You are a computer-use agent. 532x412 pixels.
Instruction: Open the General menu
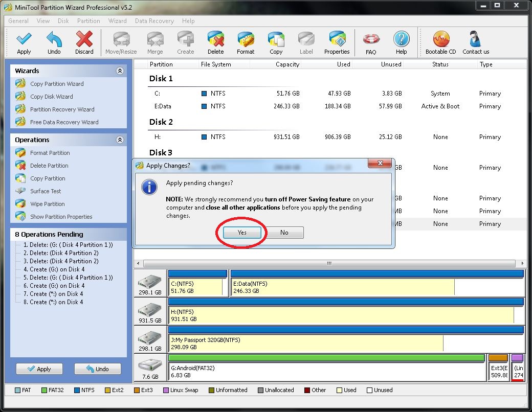click(18, 21)
